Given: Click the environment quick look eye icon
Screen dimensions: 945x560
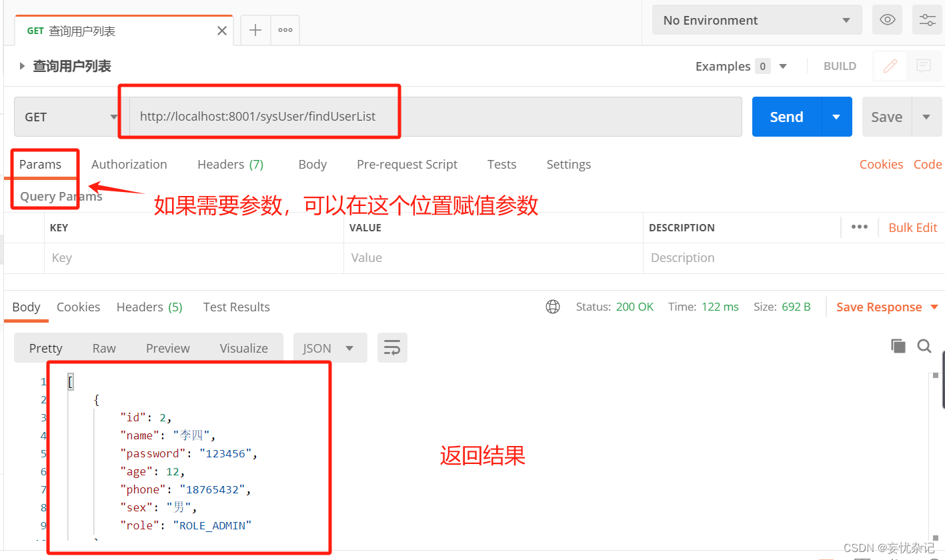Looking at the screenshot, I should [887, 20].
